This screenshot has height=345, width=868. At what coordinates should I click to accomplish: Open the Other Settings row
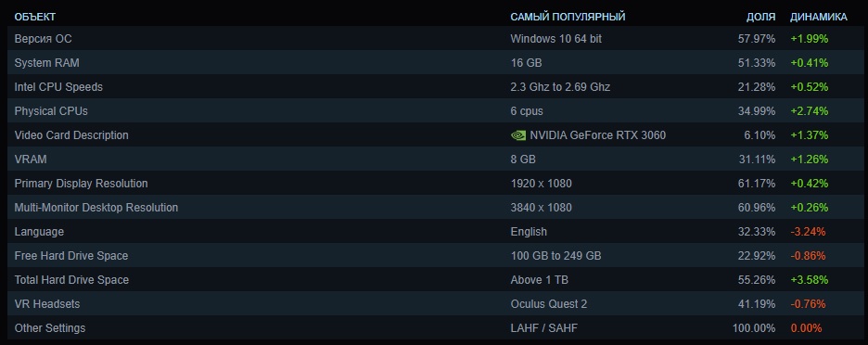click(x=434, y=327)
